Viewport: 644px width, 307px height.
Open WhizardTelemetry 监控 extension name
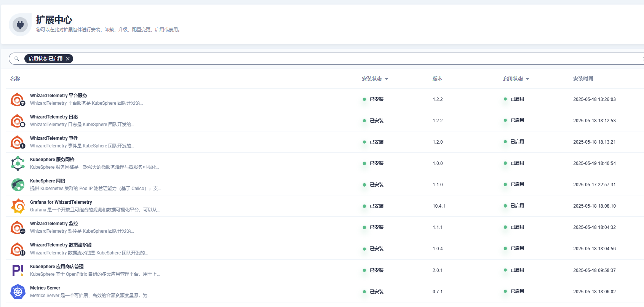tap(54, 224)
